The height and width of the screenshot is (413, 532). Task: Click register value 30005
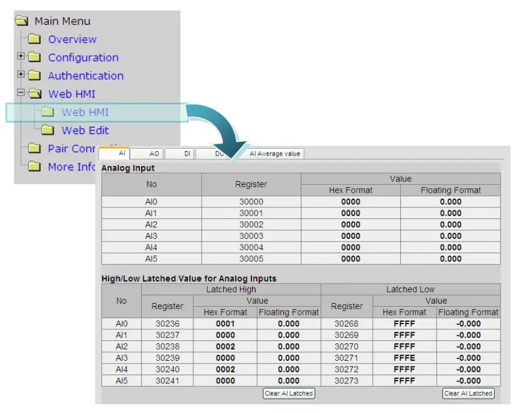point(251,258)
